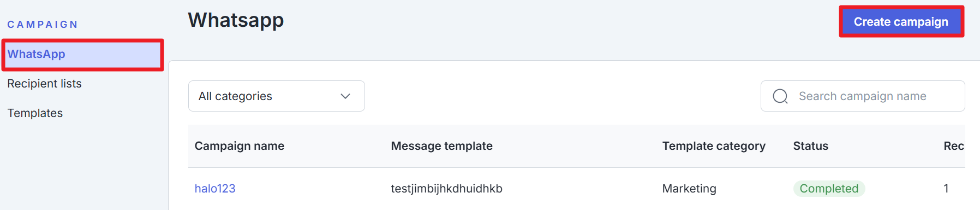This screenshot has height=210, width=980.
Task: Click the Template category column header
Action: [714, 146]
